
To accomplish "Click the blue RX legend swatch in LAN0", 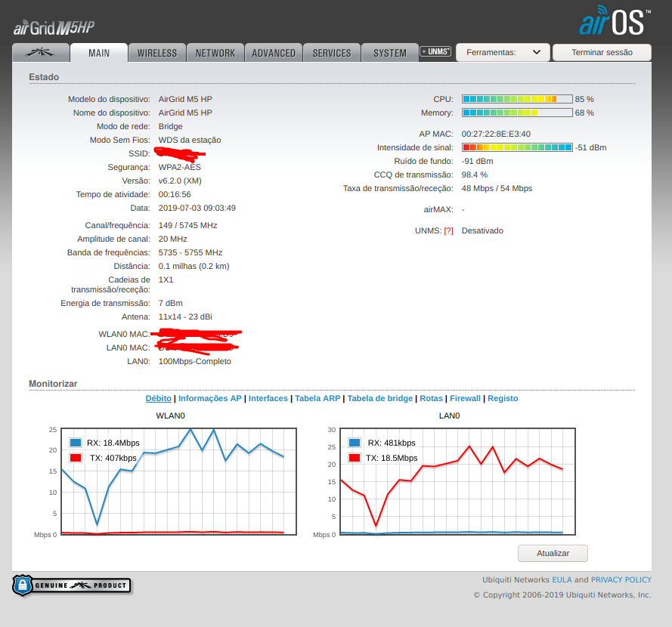I will [x=355, y=443].
